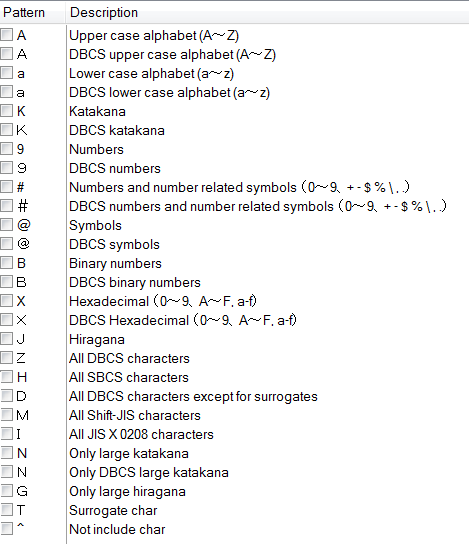This screenshot has width=471, height=544.
Task: Tick the Lower case alphabet (a~z) checkbox
Action: (x=6, y=73)
